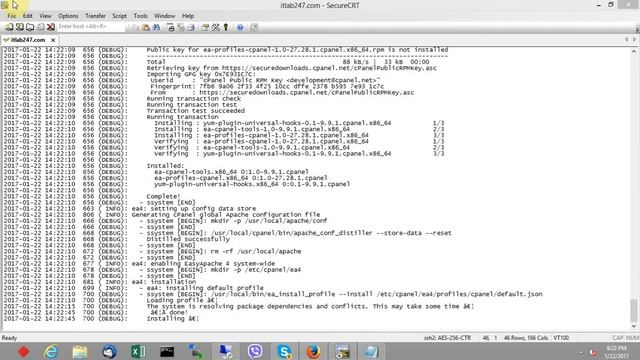This screenshot has height=360, width=640.
Task: Open the Script menu
Action: [120, 16]
